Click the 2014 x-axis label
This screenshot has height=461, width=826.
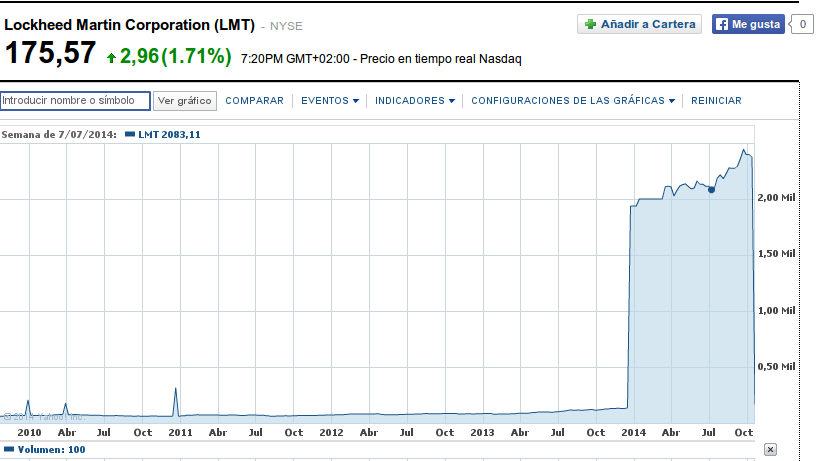pos(633,432)
